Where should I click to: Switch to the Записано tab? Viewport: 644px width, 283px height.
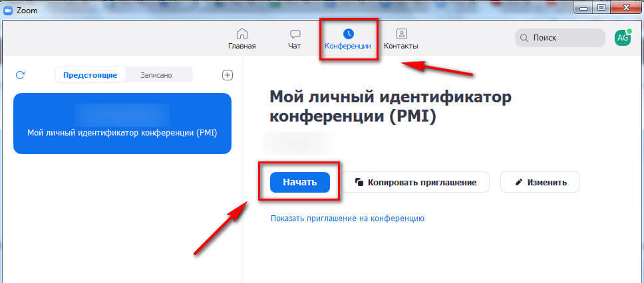point(156,75)
